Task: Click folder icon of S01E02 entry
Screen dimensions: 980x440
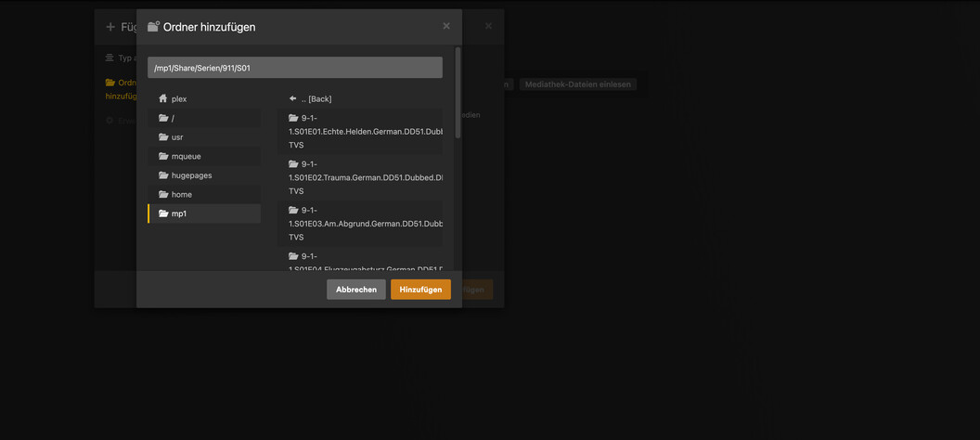Action: click(293, 163)
